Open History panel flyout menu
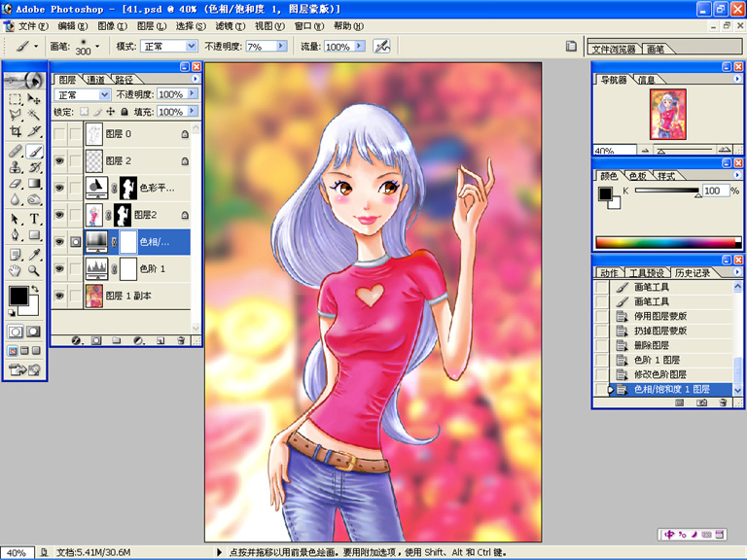This screenshot has height=560, width=747. click(x=737, y=272)
